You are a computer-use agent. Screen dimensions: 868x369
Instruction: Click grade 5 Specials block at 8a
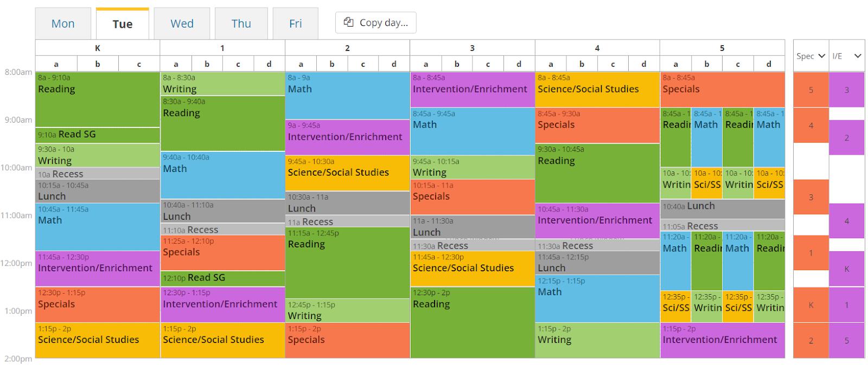point(723,89)
